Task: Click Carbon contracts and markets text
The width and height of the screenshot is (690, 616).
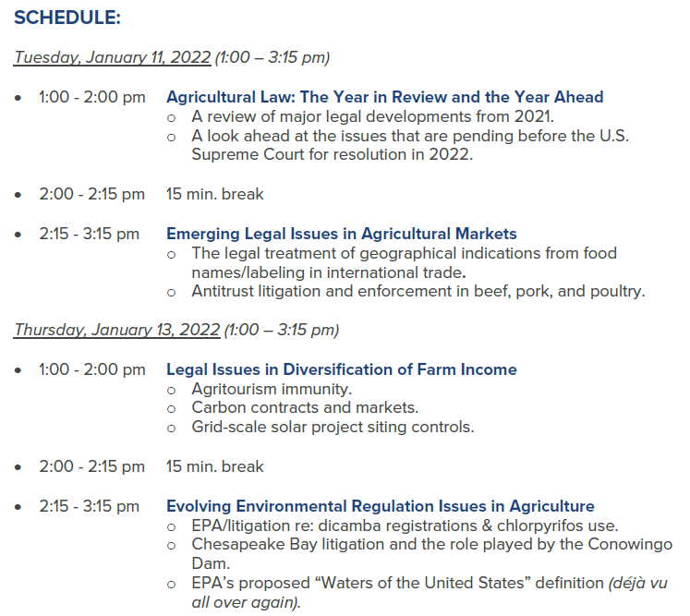Action: pyautogui.click(x=305, y=407)
